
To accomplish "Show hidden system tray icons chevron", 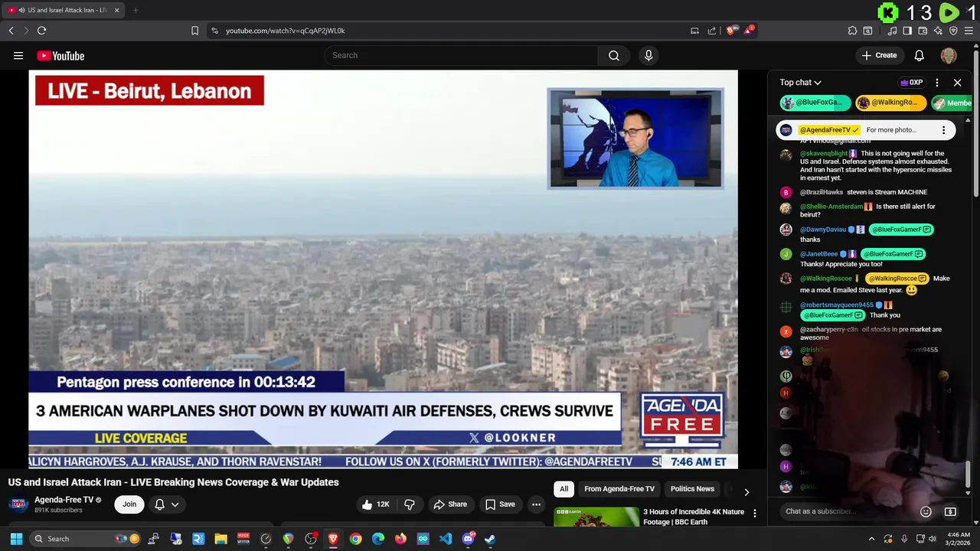I will tap(871, 539).
